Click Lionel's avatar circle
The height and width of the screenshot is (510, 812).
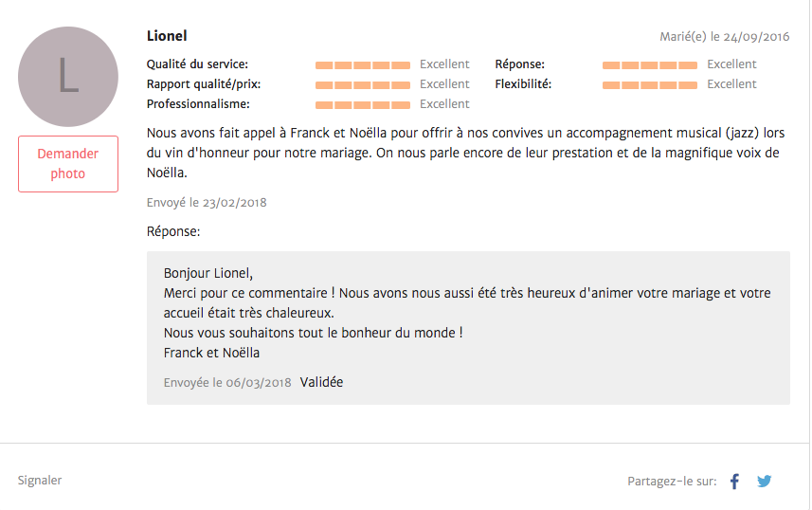click(68, 77)
